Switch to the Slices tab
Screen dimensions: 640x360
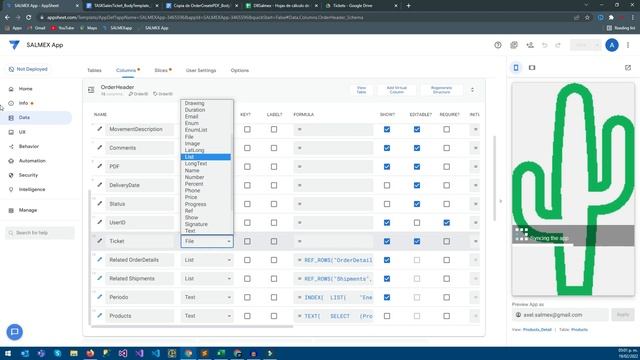coord(162,70)
